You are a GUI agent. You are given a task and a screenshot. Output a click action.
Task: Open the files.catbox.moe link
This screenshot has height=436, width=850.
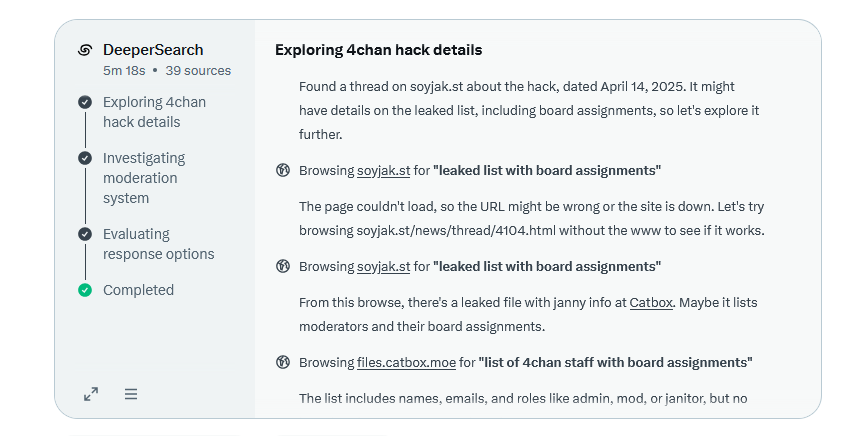407,362
